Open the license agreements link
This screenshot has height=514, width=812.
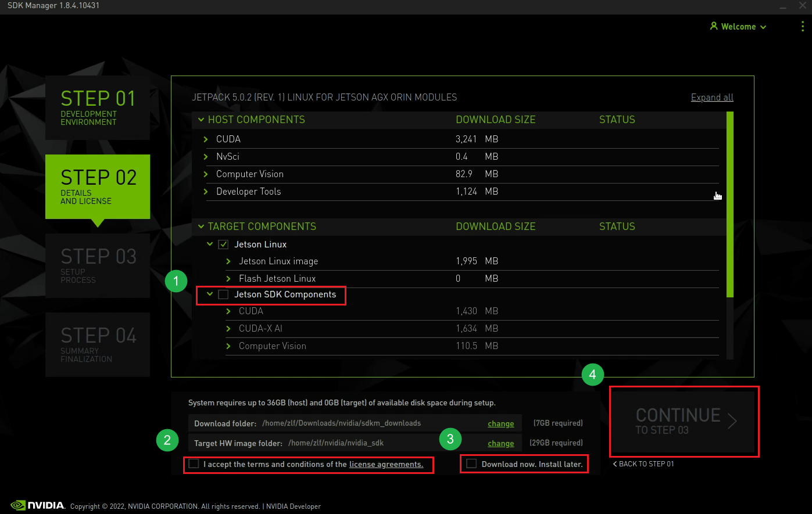pos(386,464)
